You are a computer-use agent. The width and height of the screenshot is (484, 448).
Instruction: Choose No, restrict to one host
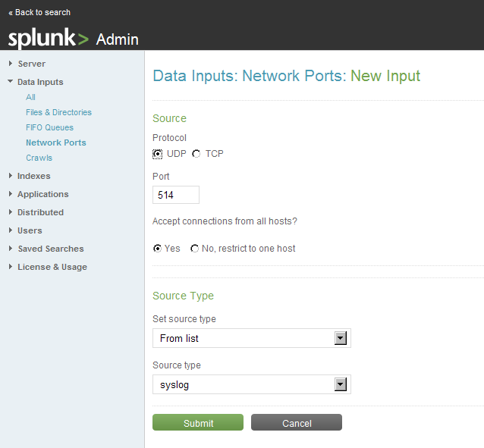click(194, 249)
